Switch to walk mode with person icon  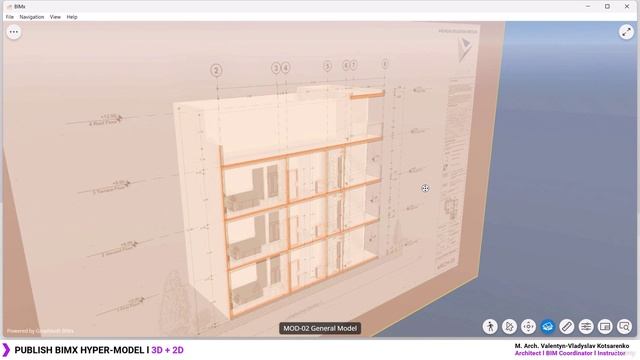tap(490, 327)
